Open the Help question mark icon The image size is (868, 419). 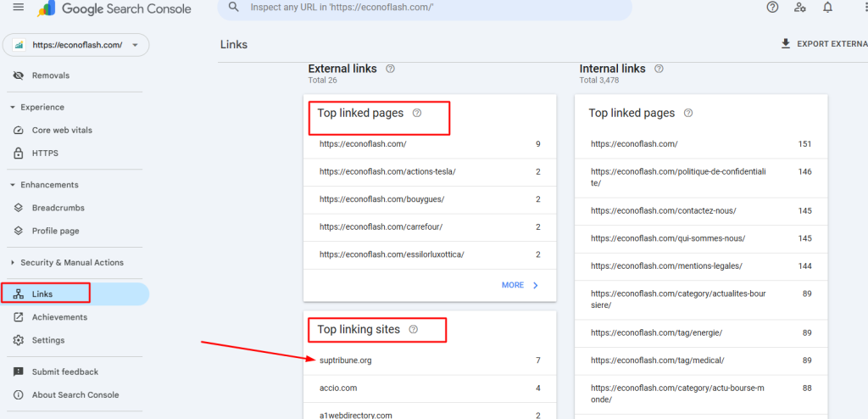(773, 7)
